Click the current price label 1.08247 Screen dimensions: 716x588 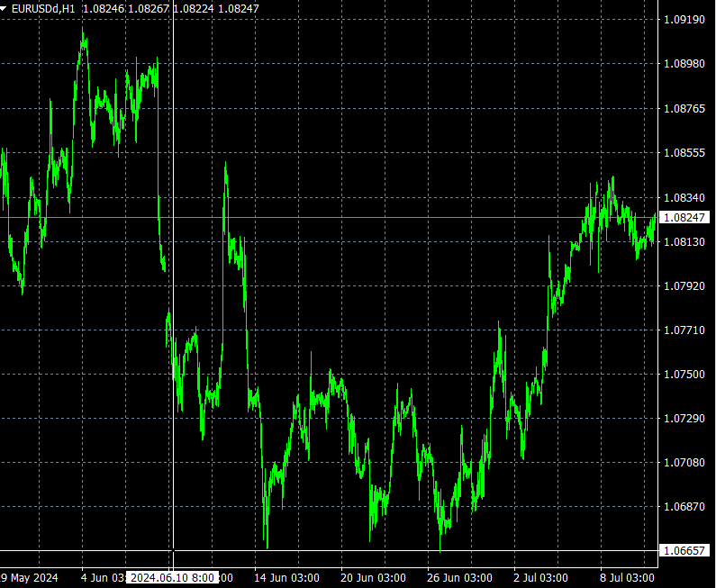[686, 217]
